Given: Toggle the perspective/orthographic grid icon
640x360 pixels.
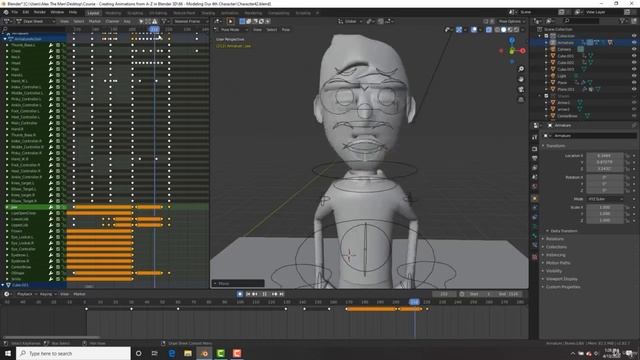Looking at the screenshot, I should (x=521, y=100).
